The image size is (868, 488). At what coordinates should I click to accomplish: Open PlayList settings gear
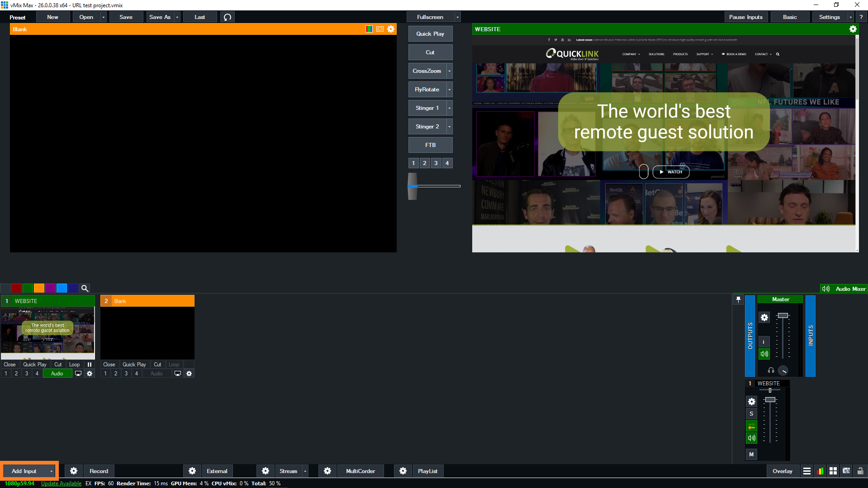click(x=403, y=471)
